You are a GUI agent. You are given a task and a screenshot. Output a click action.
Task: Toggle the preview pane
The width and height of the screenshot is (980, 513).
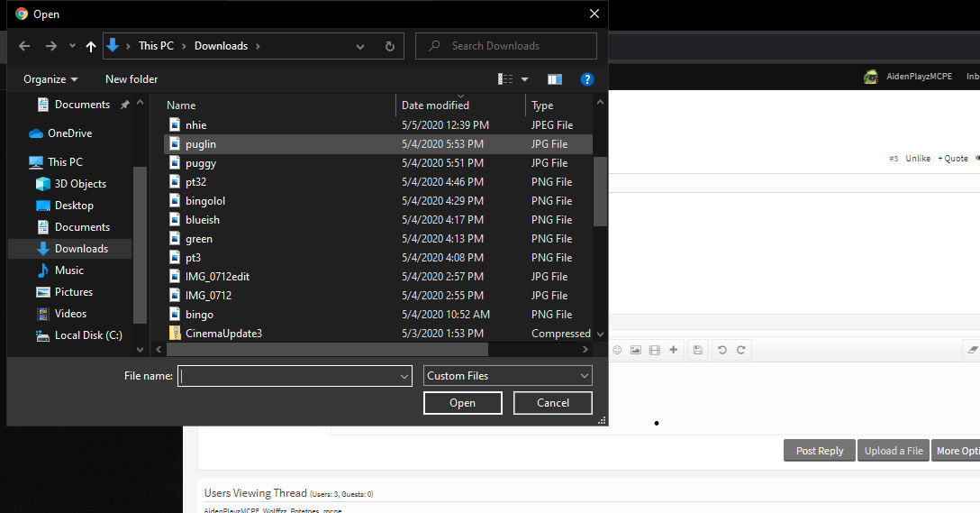coord(554,78)
